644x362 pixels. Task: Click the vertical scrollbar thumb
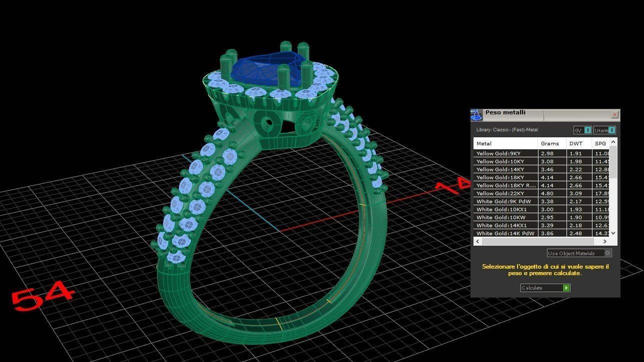613,162
